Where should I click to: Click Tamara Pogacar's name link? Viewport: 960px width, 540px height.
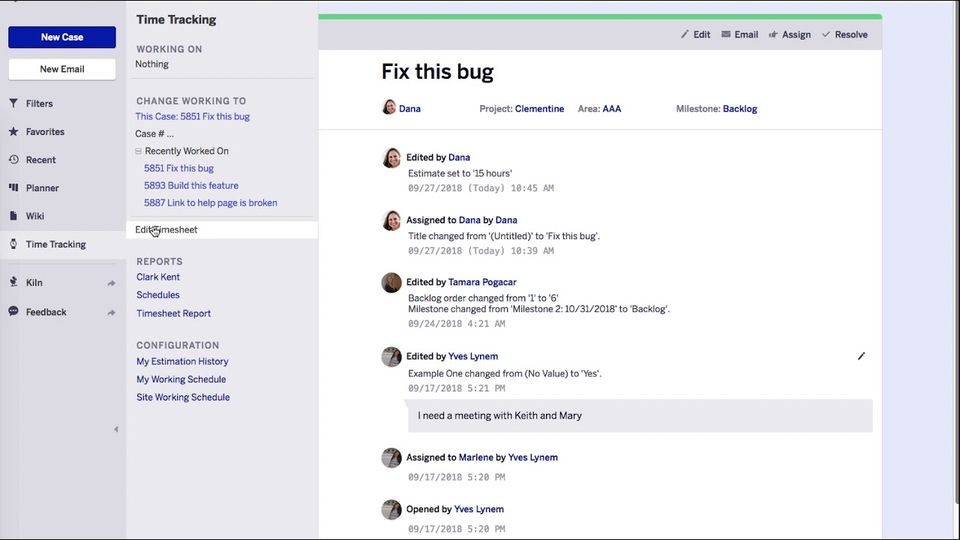[482, 282]
